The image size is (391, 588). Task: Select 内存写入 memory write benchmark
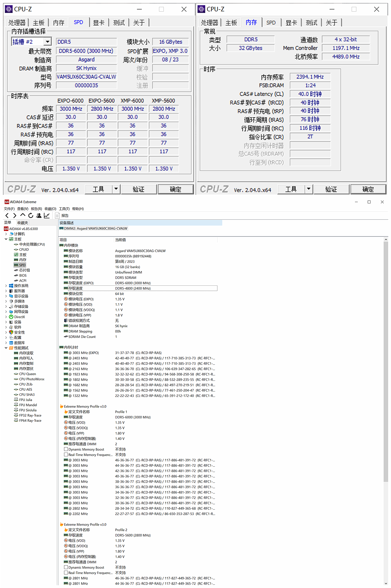coord(24,358)
